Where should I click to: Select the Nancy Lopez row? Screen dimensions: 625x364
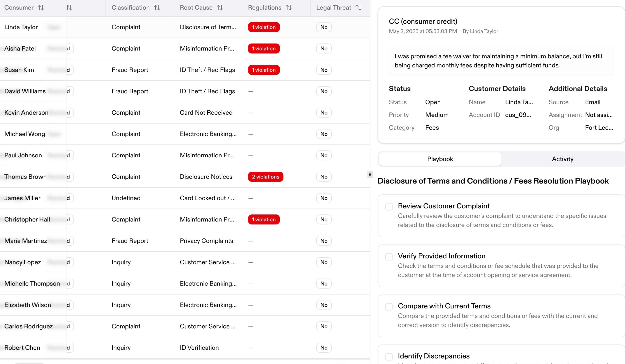(x=185, y=262)
